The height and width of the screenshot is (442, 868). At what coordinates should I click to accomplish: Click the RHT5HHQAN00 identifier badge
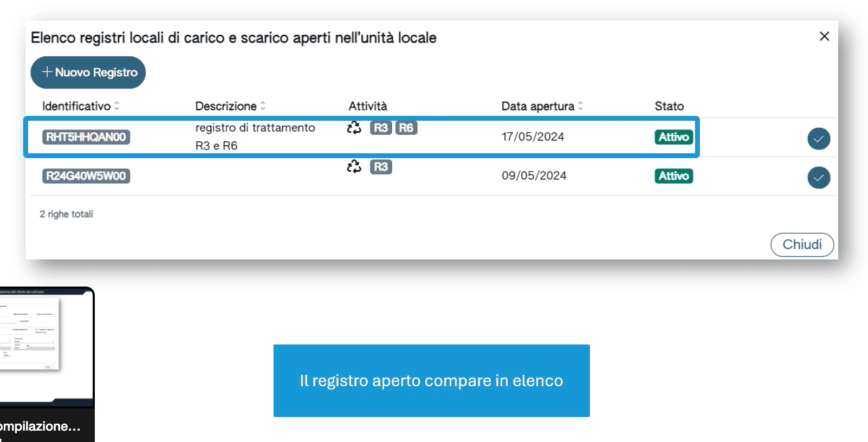[86, 137]
